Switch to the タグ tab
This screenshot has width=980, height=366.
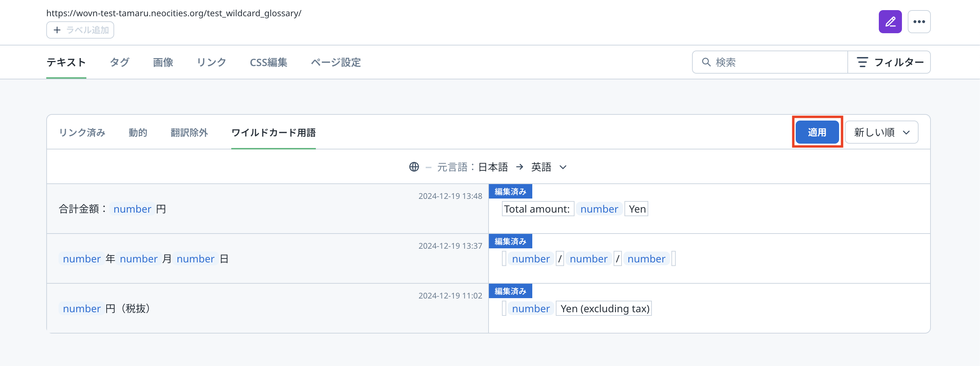120,62
